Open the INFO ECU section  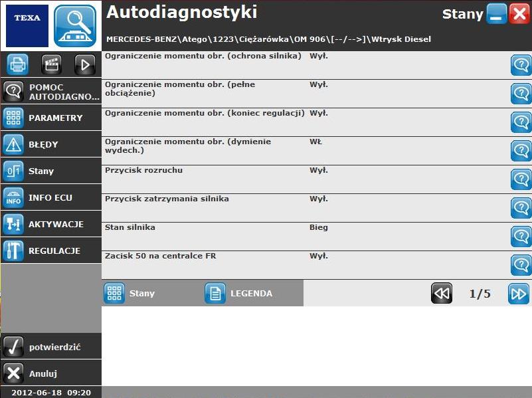[x=51, y=197]
